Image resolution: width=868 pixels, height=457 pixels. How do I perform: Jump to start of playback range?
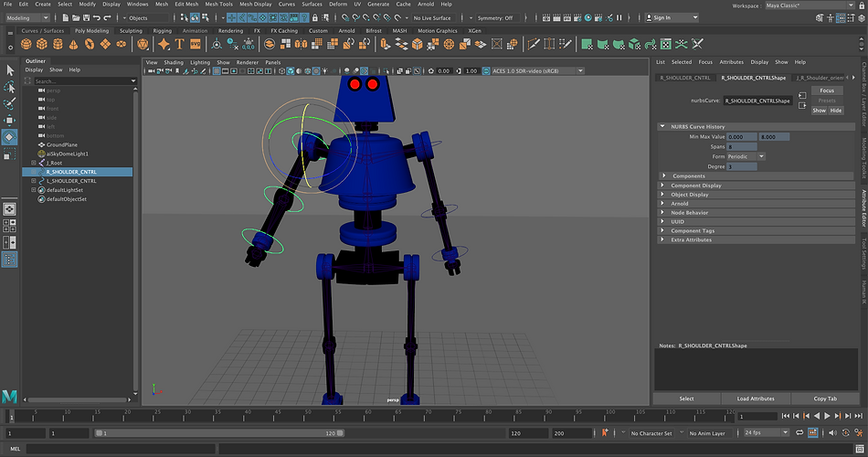[x=786, y=416]
